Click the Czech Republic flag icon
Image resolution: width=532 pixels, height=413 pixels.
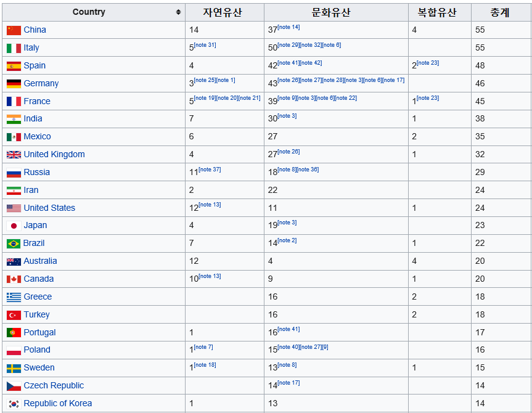pyautogui.click(x=14, y=386)
